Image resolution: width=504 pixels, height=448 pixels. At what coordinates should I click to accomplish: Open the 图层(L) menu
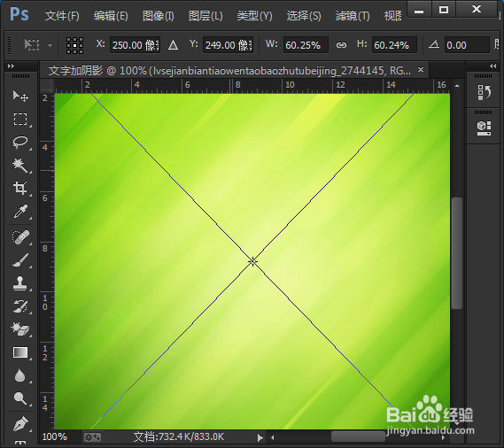205,16
